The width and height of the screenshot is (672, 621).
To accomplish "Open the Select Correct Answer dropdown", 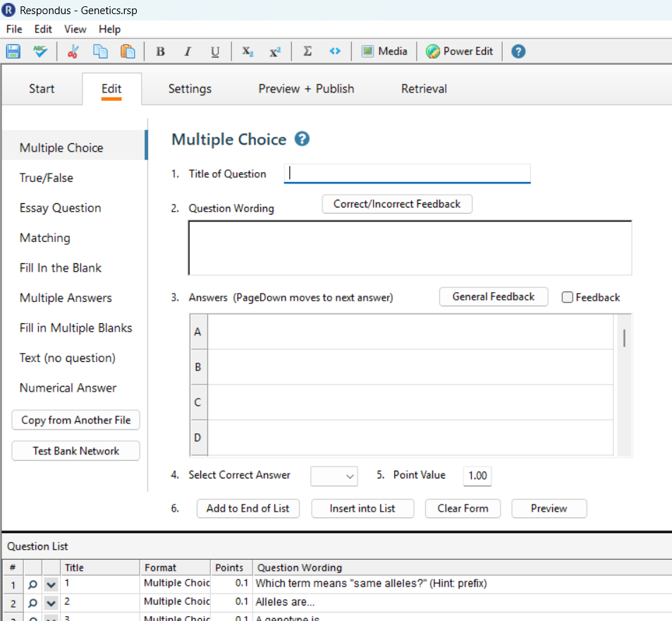I will (334, 476).
